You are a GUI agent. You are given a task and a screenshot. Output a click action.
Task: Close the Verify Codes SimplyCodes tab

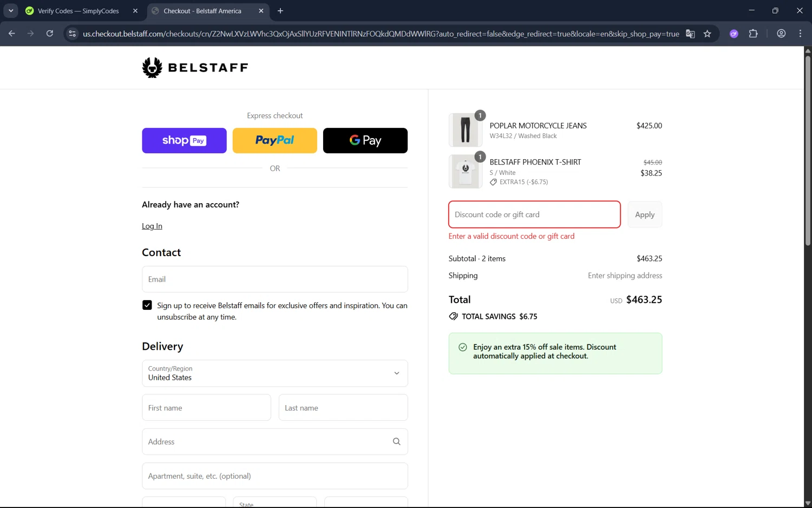point(135,11)
